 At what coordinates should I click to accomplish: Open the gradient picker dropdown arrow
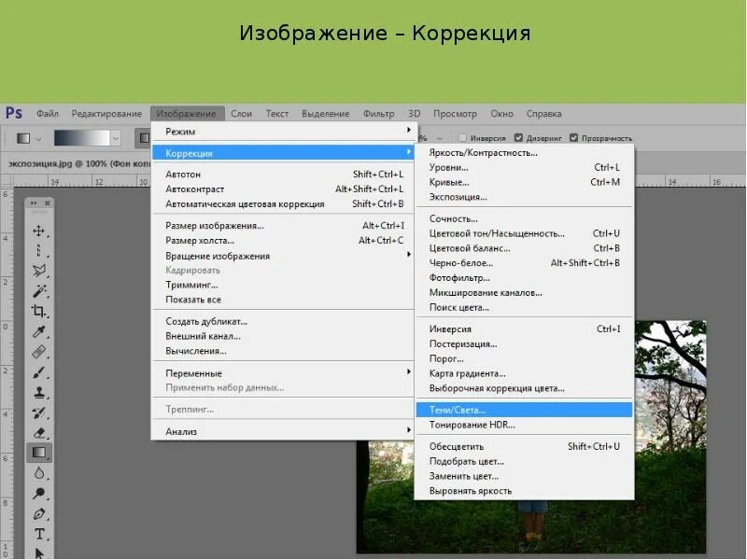(115, 138)
